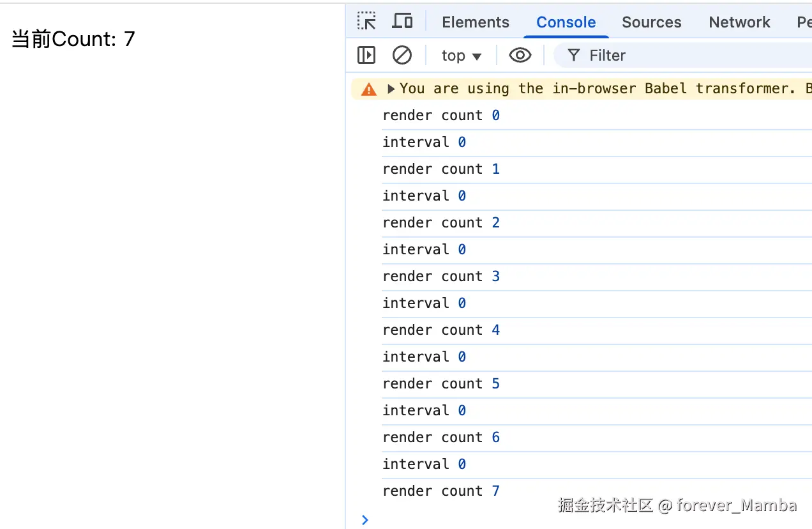Toggle the device toolbar icon

[402, 22]
